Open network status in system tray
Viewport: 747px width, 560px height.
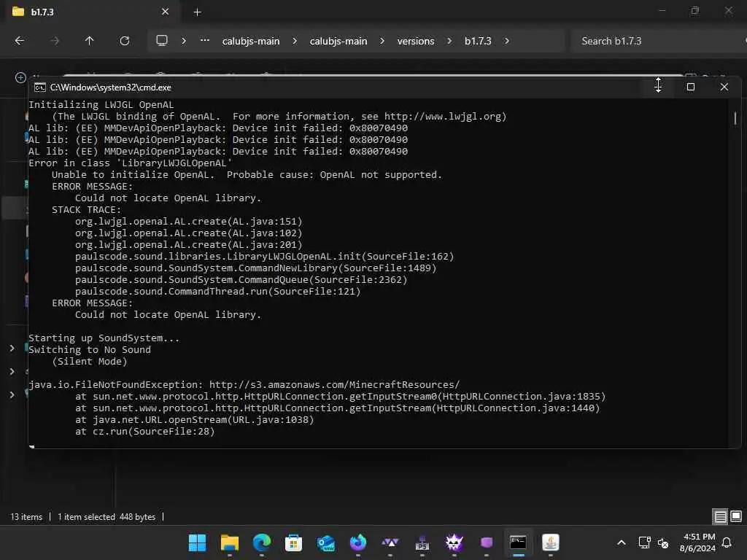pos(644,542)
